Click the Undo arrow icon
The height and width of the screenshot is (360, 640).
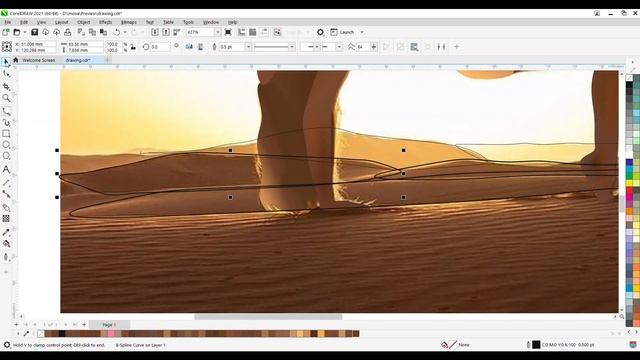click(117, 32)
